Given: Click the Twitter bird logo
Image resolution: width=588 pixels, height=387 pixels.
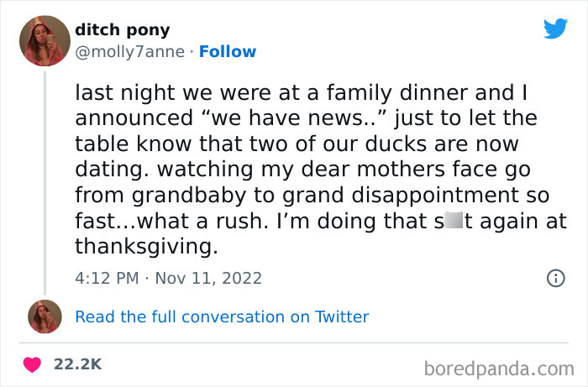Looking at the screenshot, I should (x=555, y=29).
